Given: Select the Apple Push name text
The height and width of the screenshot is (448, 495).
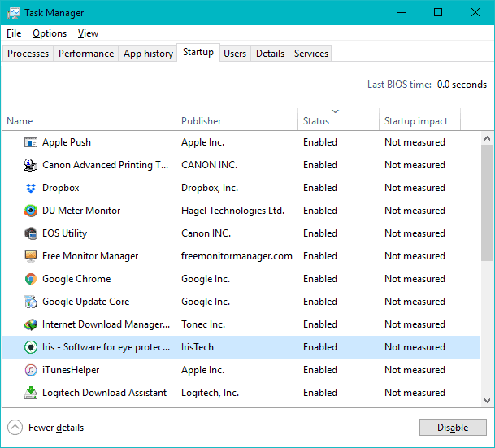Looking at the screenshot, I should [67, 142].
